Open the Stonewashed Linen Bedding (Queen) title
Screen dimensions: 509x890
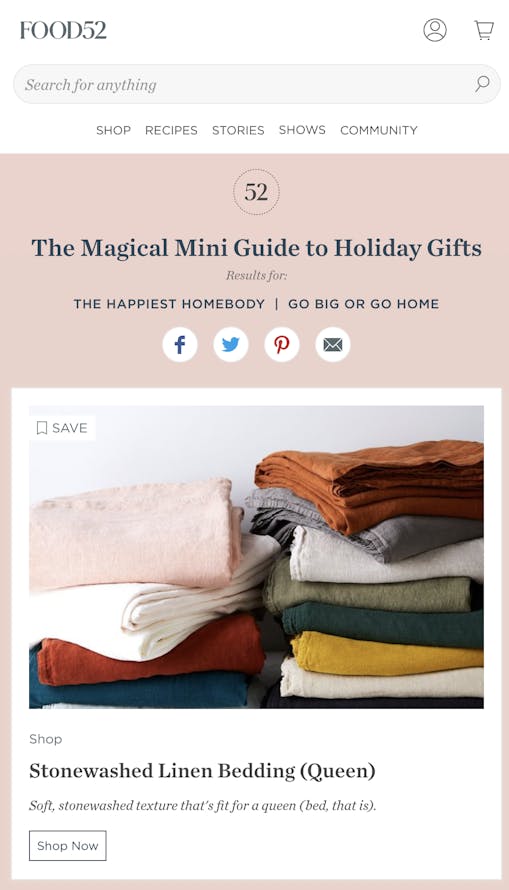click(202, 771)
